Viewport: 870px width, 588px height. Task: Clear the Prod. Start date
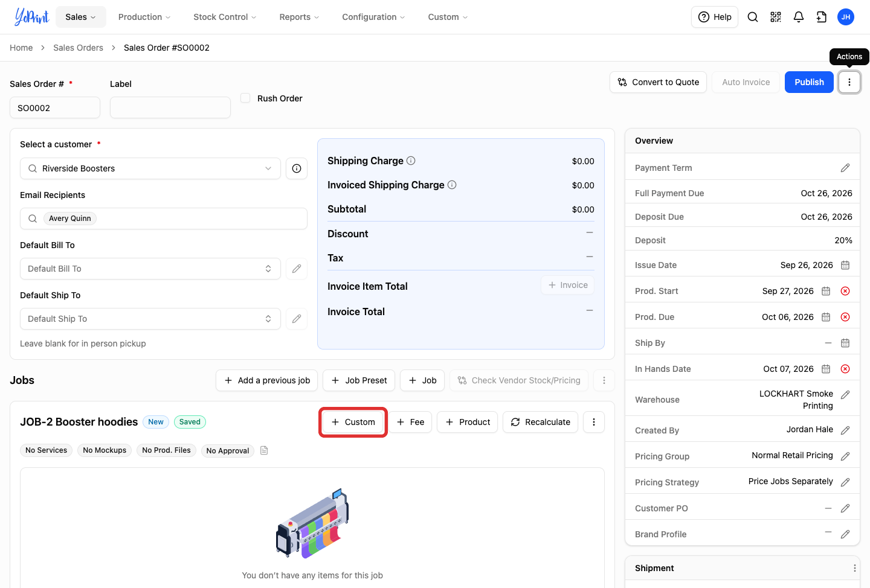[845, 291]
